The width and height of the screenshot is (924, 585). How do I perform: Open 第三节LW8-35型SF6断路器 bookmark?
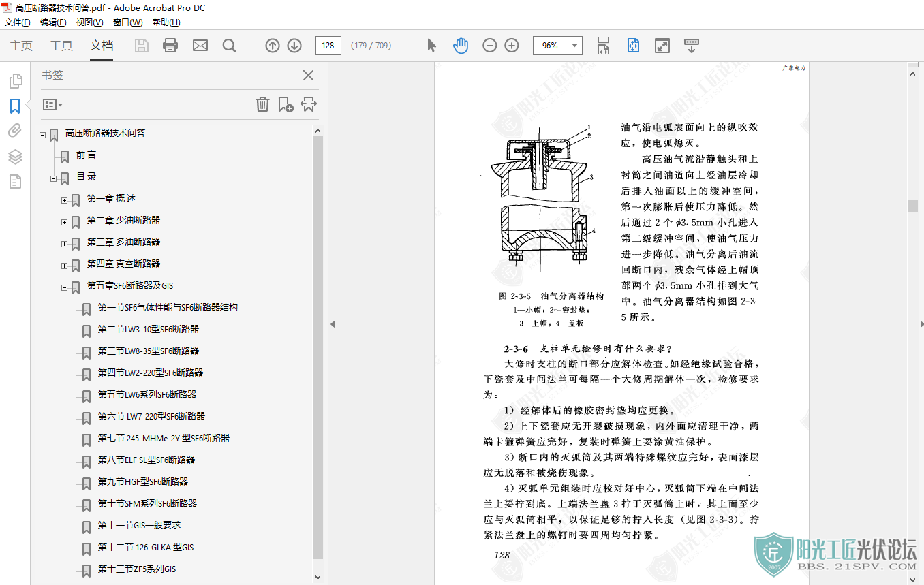click(x=149, y=351)
